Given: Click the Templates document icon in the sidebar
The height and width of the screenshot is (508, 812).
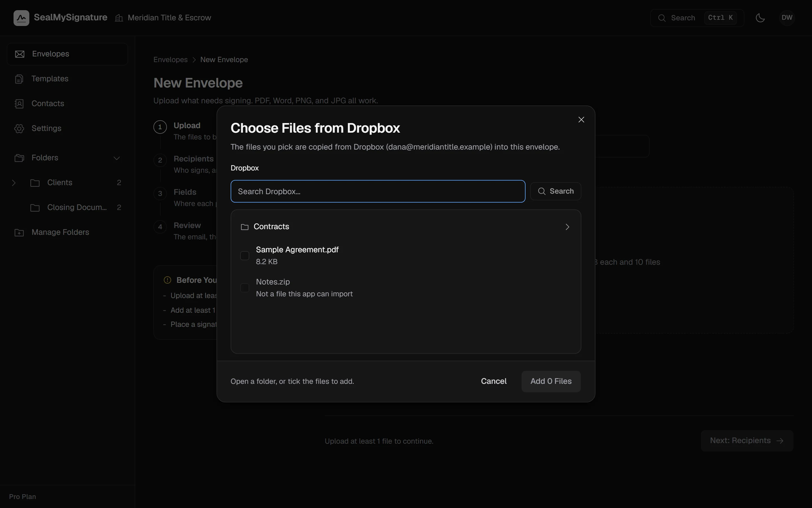Looking at the screenshot, I should (x=19, y=79).
